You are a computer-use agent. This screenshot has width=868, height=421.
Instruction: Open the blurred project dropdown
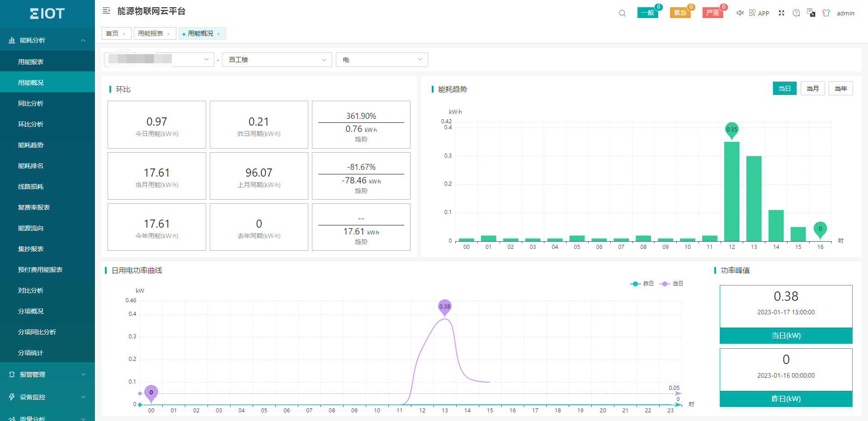(x=159, y=60)
